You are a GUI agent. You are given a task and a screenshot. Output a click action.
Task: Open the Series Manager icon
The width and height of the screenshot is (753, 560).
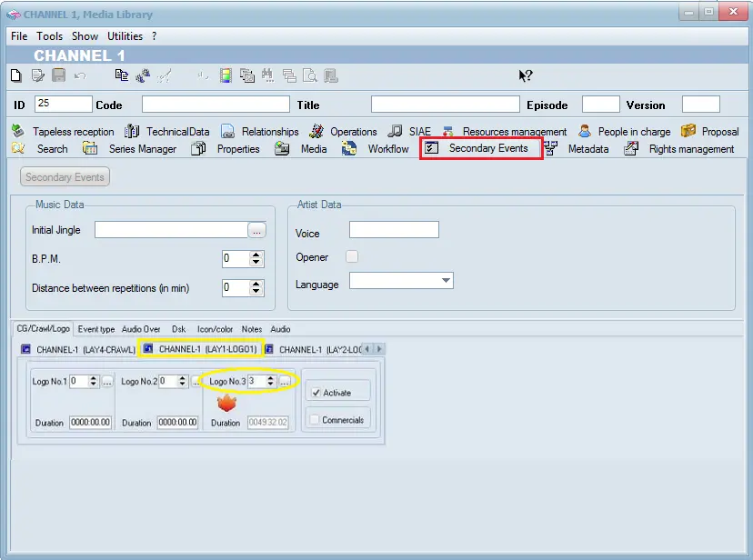pos(90,149)
